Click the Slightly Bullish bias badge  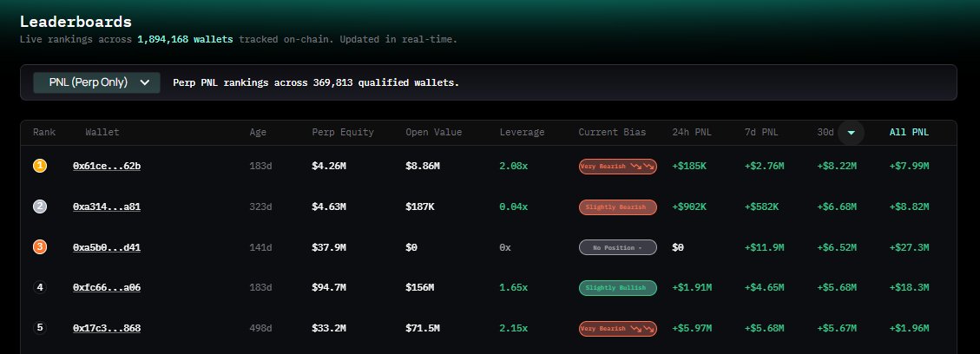point(617,288)
